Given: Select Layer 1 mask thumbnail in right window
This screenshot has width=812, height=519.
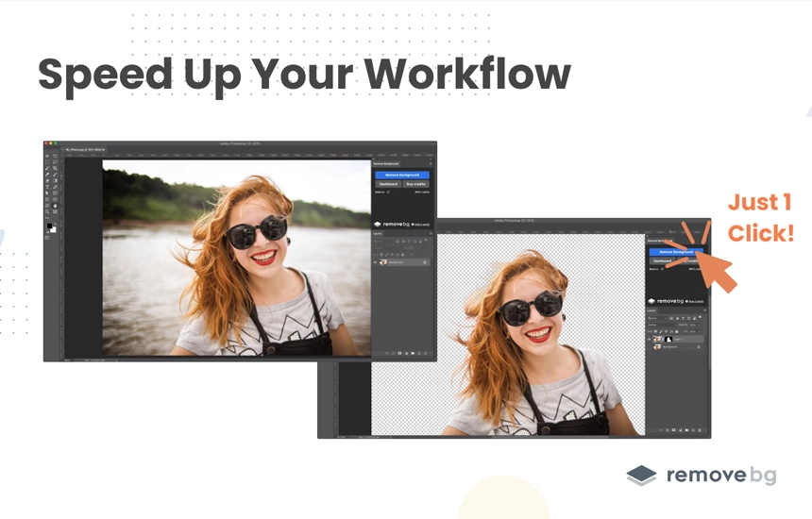Looking at the screenshot, I should [668, 340].
